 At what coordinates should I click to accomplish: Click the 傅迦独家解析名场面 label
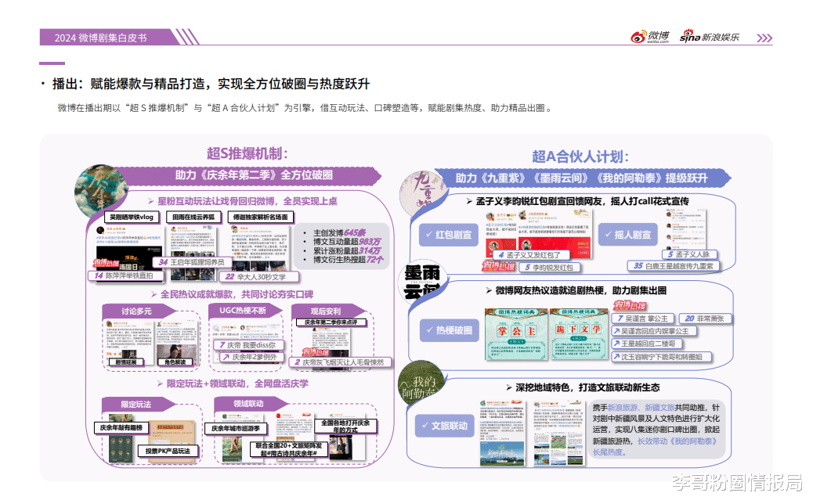point(260,217)
